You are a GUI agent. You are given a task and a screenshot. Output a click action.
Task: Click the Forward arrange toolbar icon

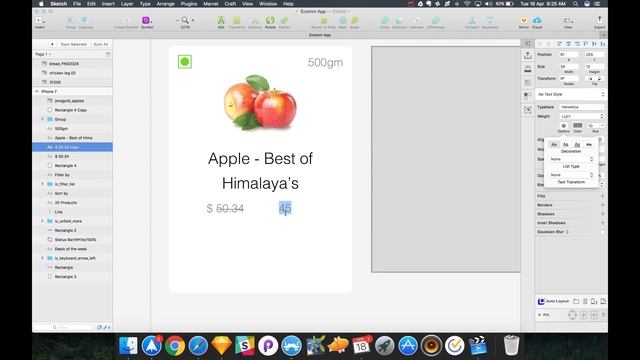coord(472,20)
